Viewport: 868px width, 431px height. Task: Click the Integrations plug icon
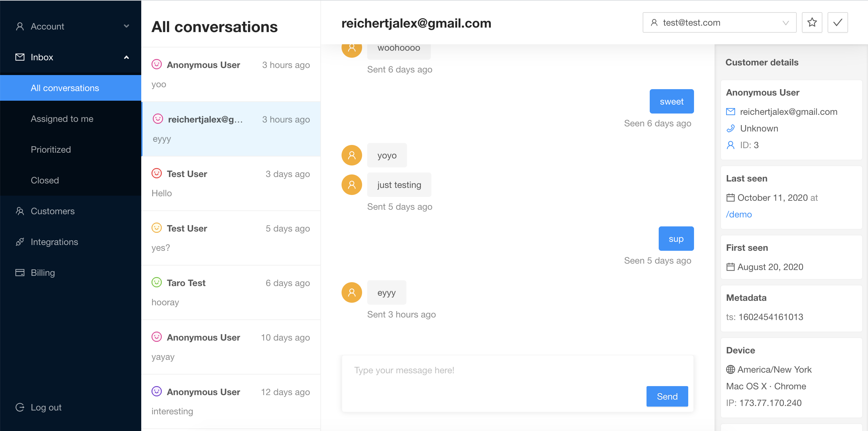pos(20,242)
